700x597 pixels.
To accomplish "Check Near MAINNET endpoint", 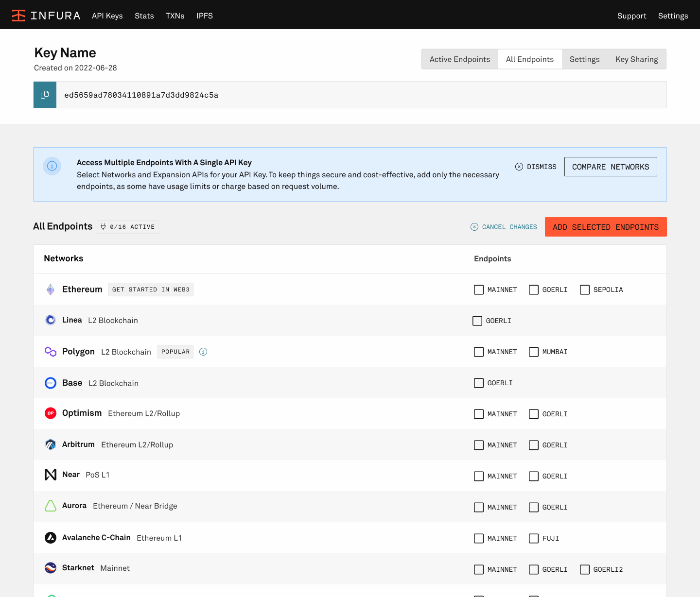I will click(479, 476).
